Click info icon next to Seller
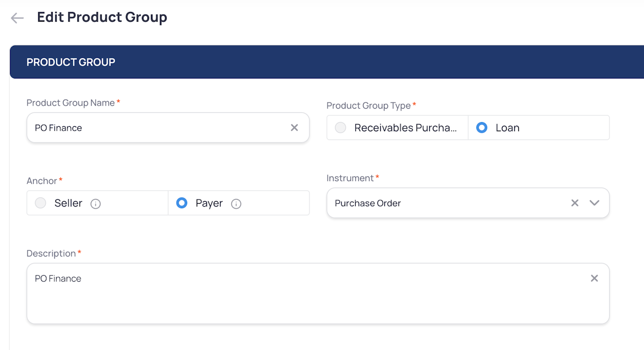The width and height of the screenshot is (644, 350). click(96, 204)
